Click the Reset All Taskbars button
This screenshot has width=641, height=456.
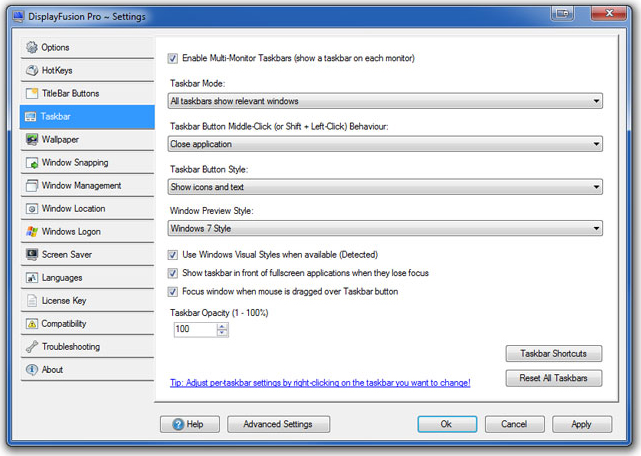[x=554, y=378]
